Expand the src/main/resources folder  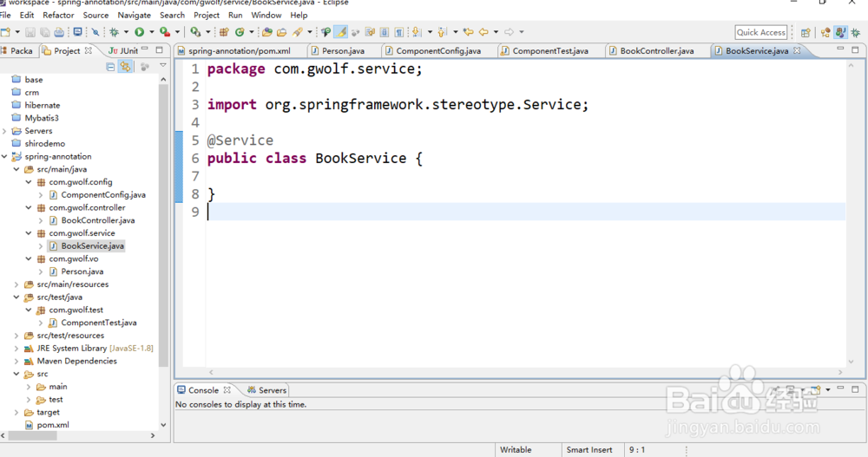[16, 284]
